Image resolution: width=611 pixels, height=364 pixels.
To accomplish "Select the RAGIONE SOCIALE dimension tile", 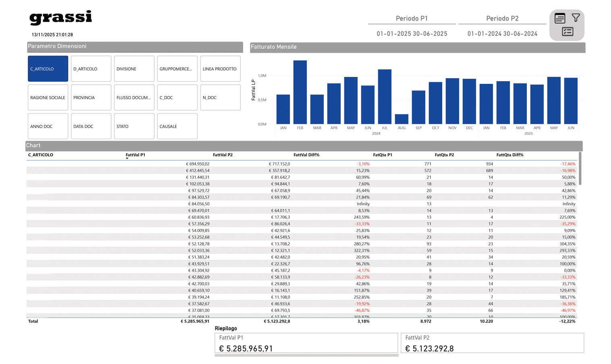I will click(x=48, y=97).
